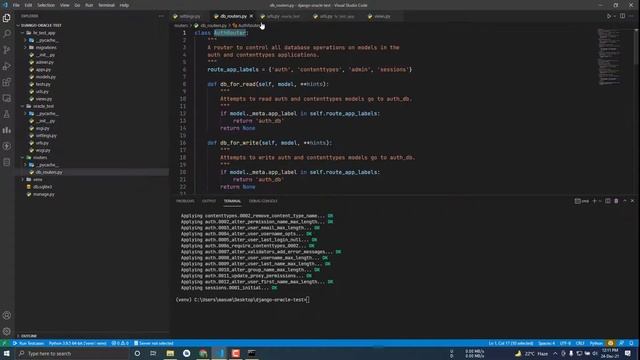This screenshot has width=640, height=360.
Task: Open the Selection menu
Action: pos(46,5)
